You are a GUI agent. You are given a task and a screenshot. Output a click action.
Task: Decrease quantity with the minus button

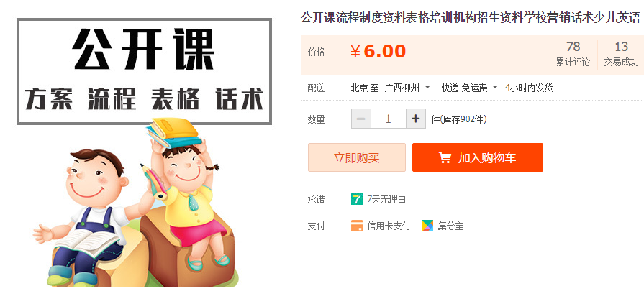click(361, 119)
